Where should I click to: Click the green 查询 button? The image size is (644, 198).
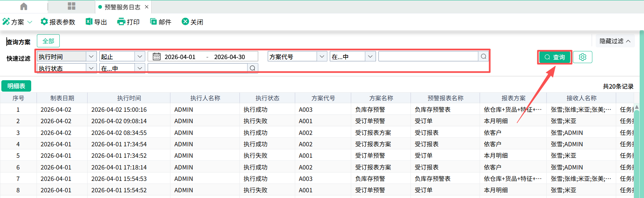(555, 57)
